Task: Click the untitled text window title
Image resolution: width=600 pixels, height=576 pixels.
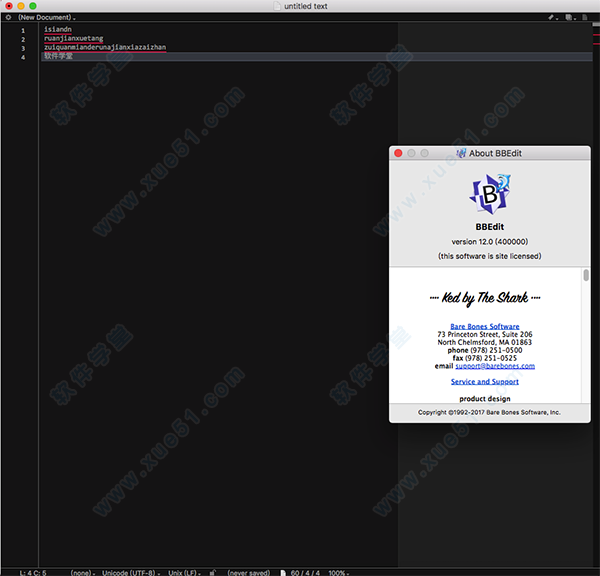Action: tap(306, 6)
